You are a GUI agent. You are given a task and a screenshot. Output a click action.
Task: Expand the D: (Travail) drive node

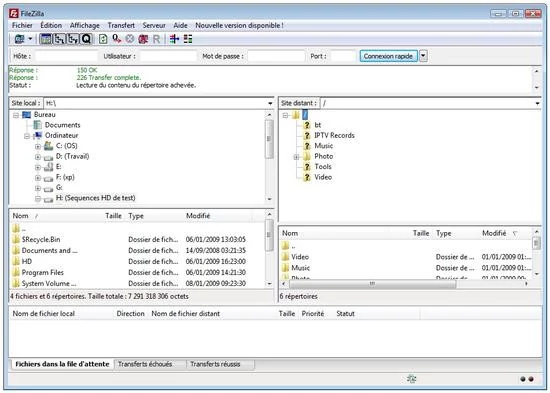pyautogui.click(x=38, y=157)
